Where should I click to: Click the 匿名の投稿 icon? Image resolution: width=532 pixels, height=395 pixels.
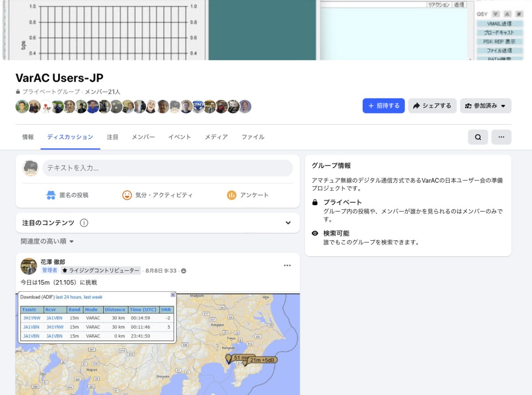point(51,195)
